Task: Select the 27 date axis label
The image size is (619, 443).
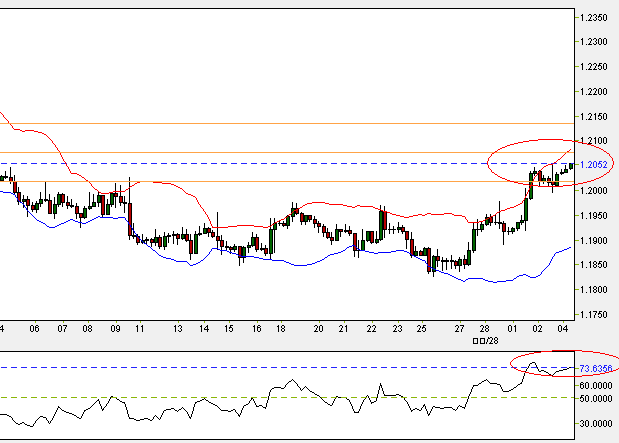Action: click(x=459, y=328)
